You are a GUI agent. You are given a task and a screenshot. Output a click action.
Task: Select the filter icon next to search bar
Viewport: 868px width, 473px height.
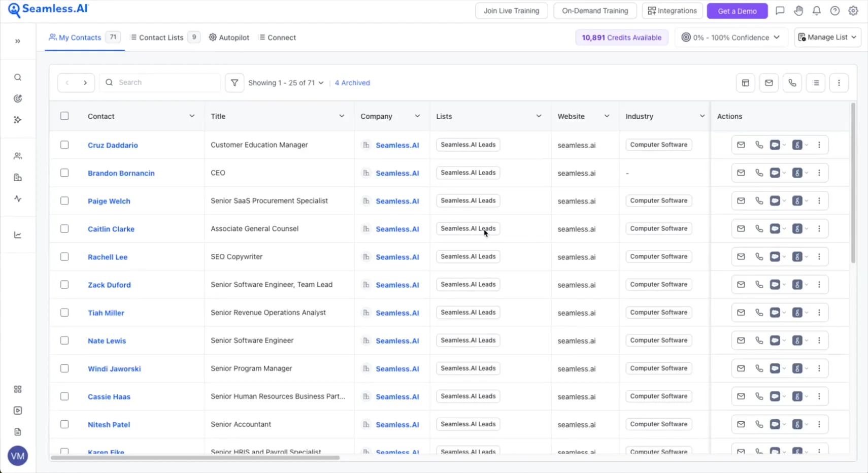tap(234, 82)
